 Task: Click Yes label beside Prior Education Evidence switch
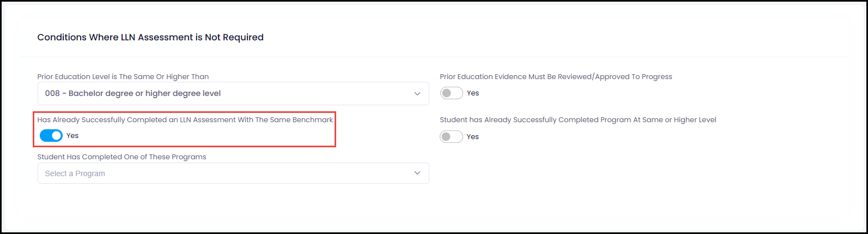click(473, 93)
